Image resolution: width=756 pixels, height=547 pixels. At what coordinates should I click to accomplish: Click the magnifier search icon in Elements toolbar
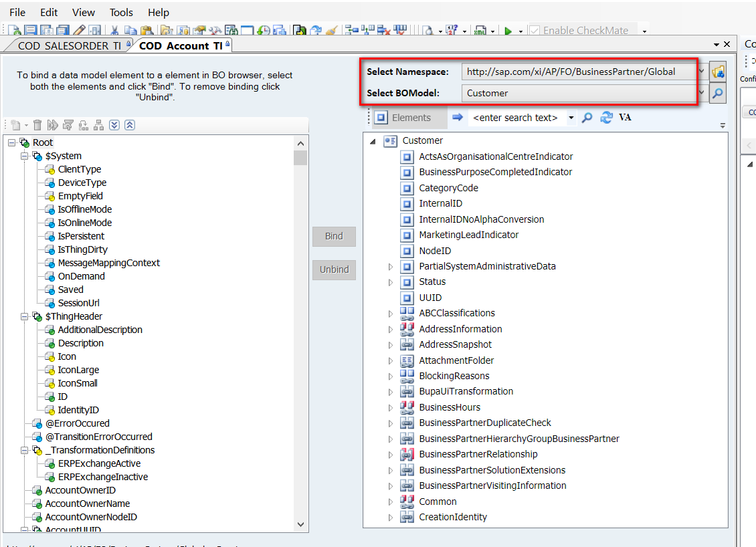pos(587,118)
